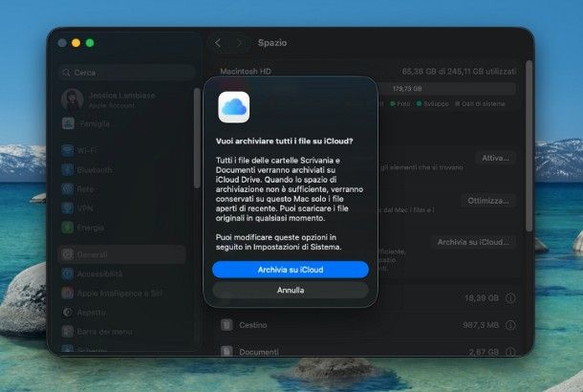The width and height of the screenshot is (583, 392).
Task: Show info for Documenti row
Action: (511, 351)
